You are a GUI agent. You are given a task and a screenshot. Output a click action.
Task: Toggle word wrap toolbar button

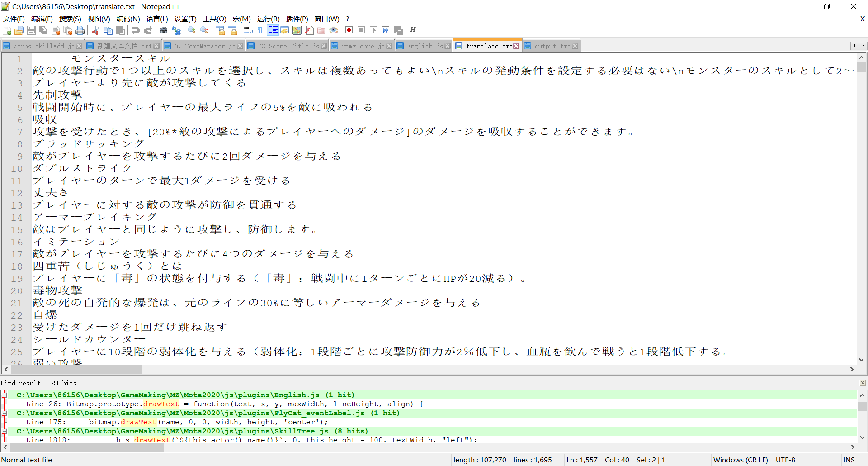coord(248,30)
